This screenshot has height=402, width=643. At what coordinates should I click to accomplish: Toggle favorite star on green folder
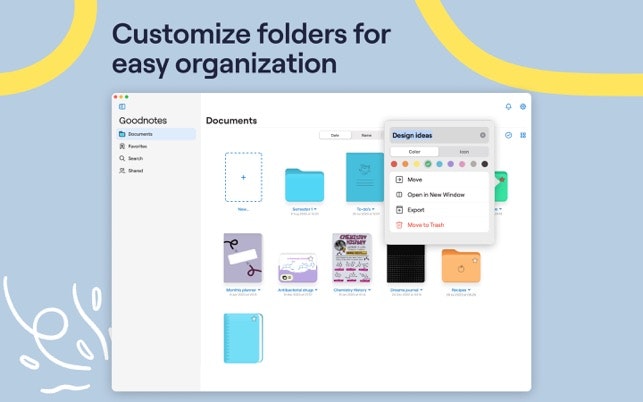(502, 180)
